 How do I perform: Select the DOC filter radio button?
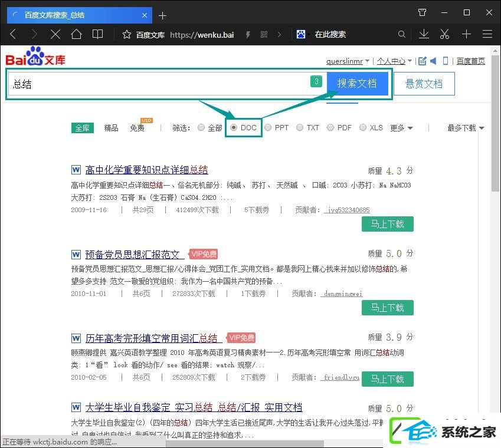[x=234, y=128]
